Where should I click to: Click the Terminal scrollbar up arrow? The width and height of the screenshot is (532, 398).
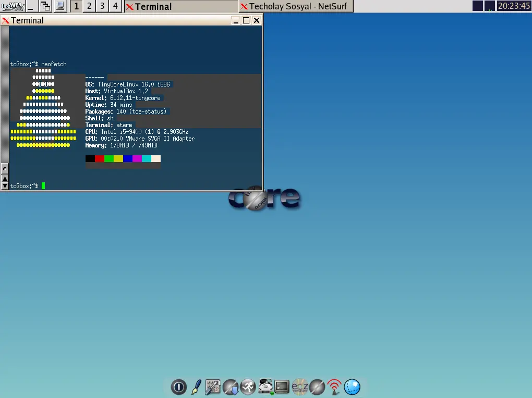(5, 178)
